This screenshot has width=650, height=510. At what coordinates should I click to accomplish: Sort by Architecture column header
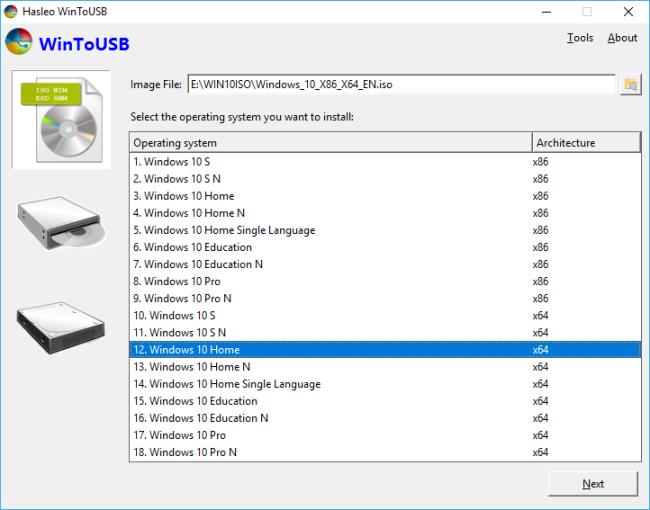(x=585, y=143)
